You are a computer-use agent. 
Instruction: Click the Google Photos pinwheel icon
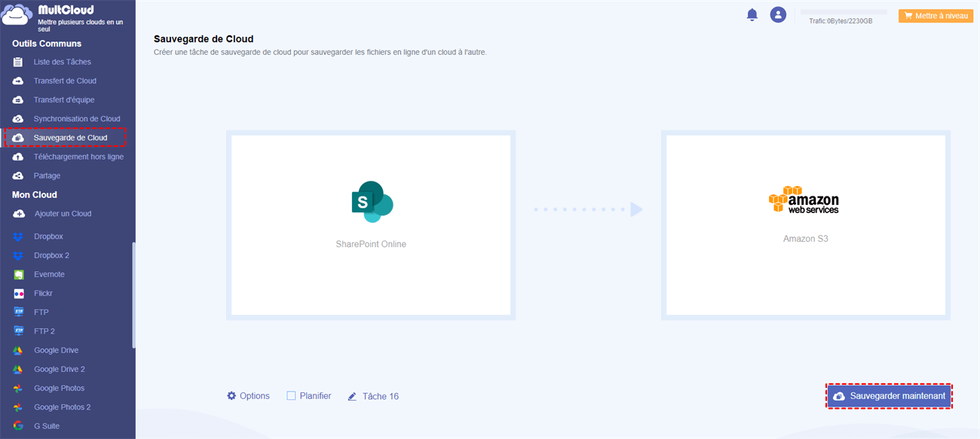(x=18, y=389)
